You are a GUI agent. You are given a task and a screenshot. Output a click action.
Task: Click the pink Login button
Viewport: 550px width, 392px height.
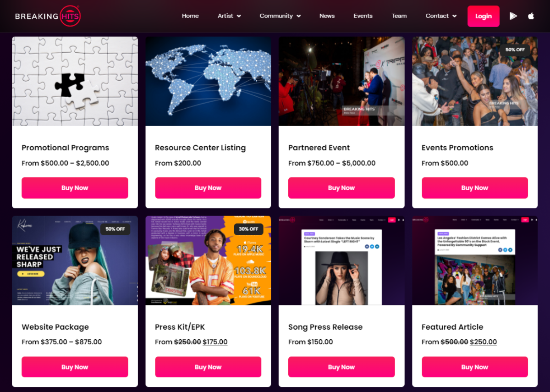pyautogui.click(x=483, y=16)
